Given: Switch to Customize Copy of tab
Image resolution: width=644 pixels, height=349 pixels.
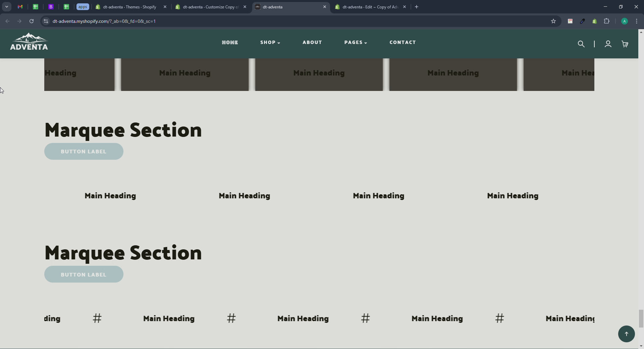Looking at the screenshot, I should [x=210, y=7].
